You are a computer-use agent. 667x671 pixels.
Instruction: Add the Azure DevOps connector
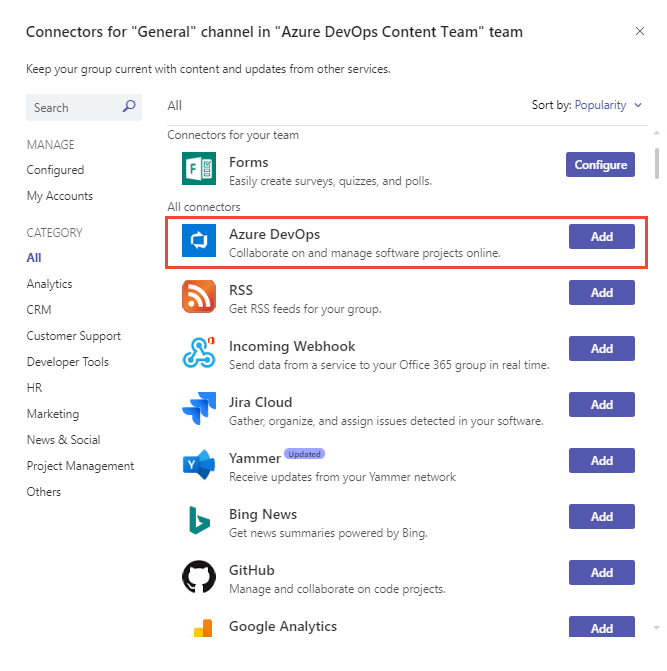(602, 236)
